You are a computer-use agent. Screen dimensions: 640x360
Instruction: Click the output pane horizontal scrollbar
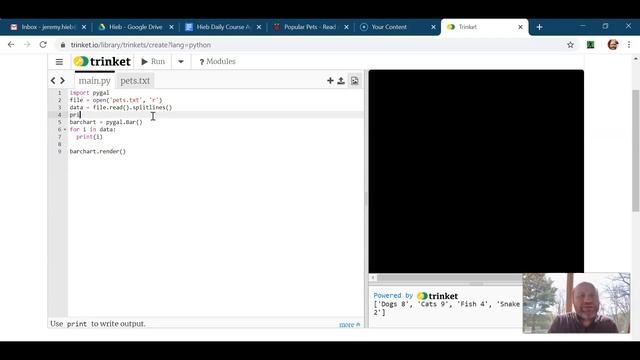(x=449, y=278)
